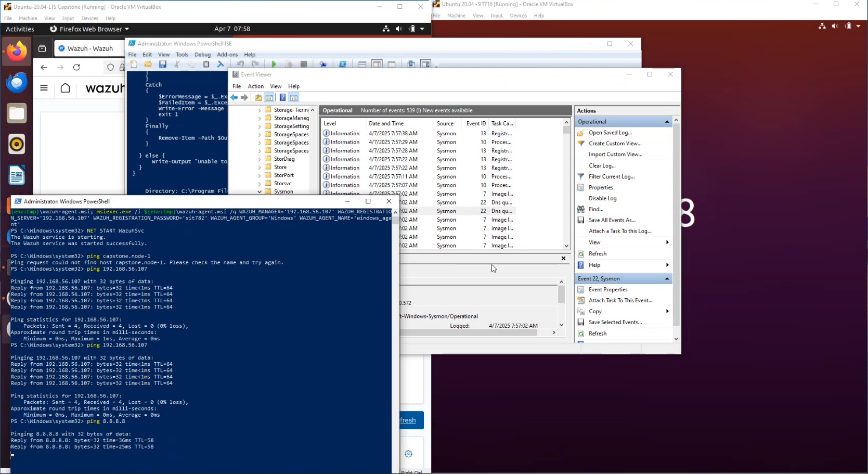Collapse the Event 22, Sysmon actions section
868x474 pixels.
[x=667, y=279]
